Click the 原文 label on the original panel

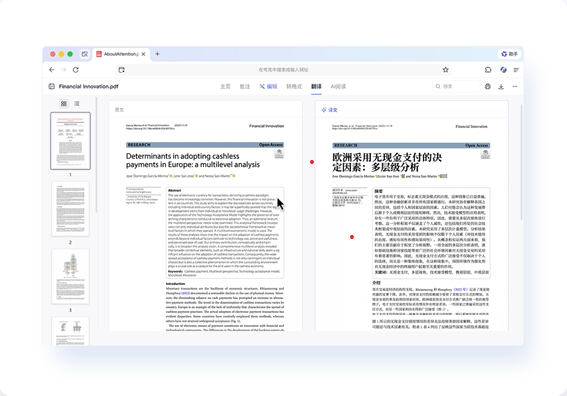point(119,110)
